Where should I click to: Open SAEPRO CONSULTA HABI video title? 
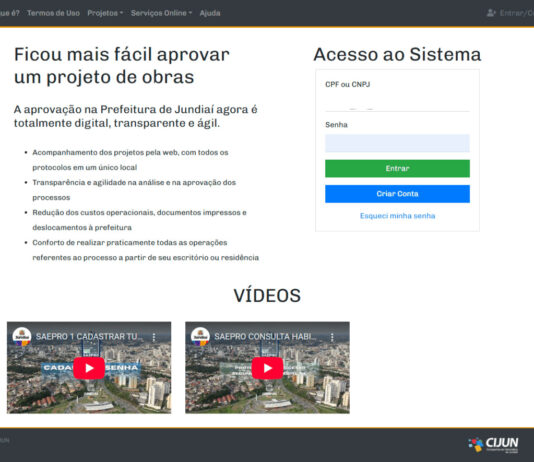tap(265, 337)
